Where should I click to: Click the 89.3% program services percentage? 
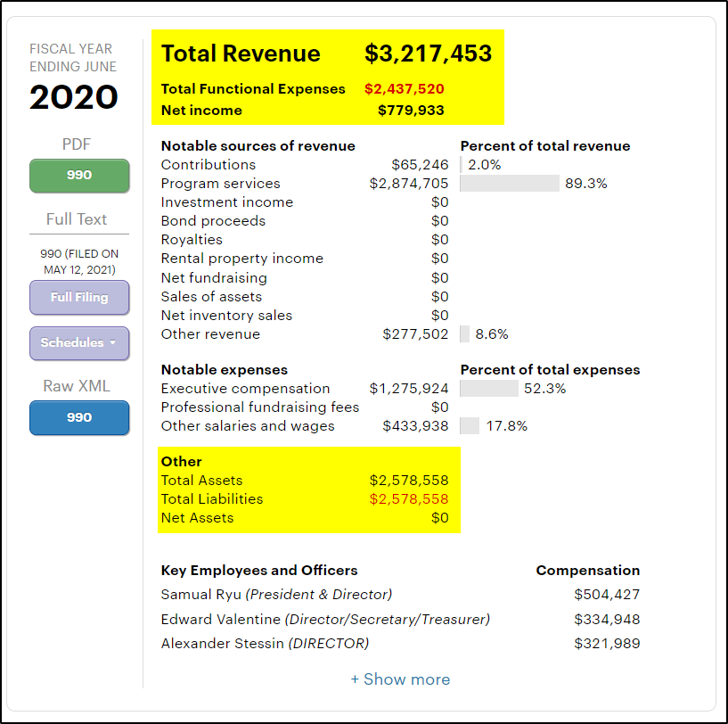click(x=586, y=184)
